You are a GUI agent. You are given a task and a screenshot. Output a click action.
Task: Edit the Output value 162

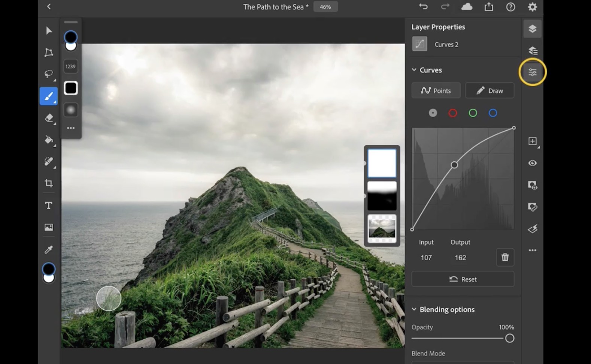460,258
